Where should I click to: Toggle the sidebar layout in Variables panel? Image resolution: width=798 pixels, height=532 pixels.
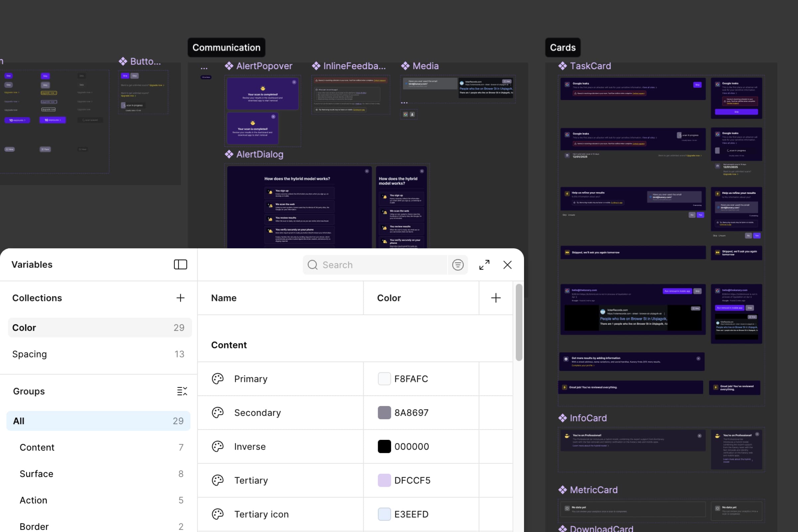click(x=181, y=265)
